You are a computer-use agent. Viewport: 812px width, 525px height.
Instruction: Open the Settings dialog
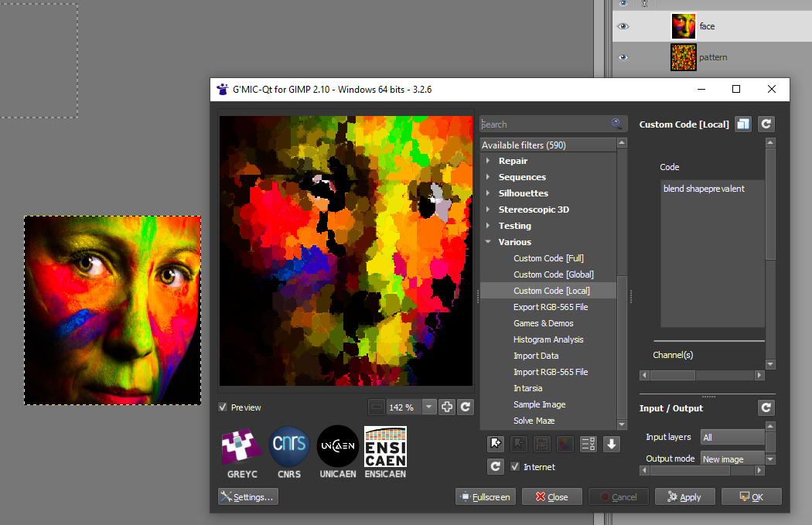(x=248, y=497)
